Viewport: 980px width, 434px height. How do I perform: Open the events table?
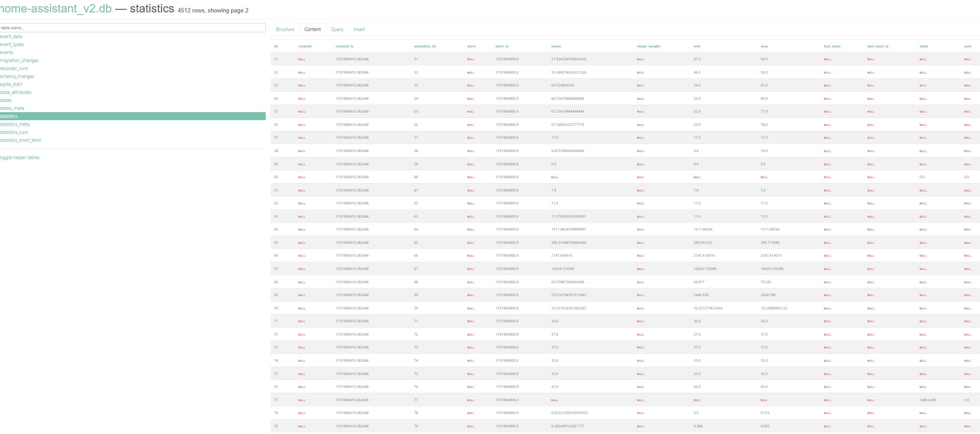coord(7,52)
